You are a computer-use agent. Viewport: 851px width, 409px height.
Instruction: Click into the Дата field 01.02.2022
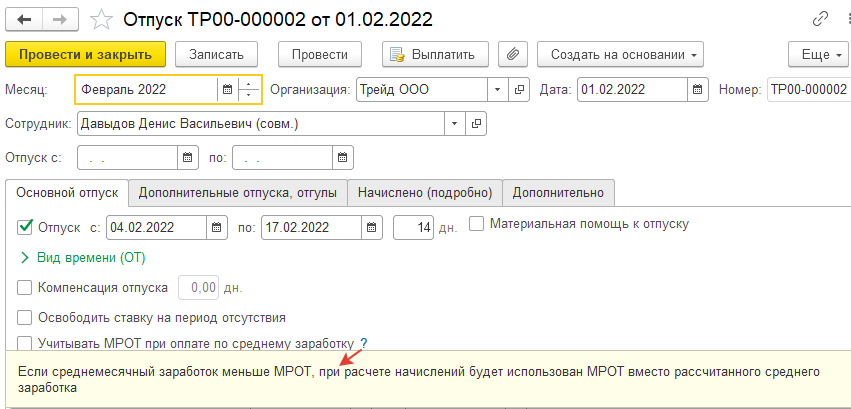click(632, 90)
